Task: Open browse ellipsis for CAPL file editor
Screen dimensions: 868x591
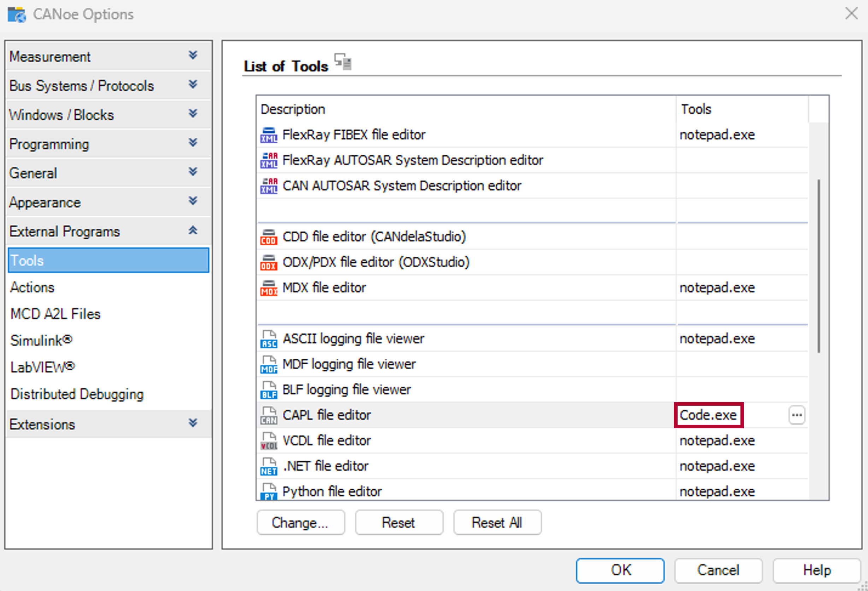Action: click(x=796, y=415)
